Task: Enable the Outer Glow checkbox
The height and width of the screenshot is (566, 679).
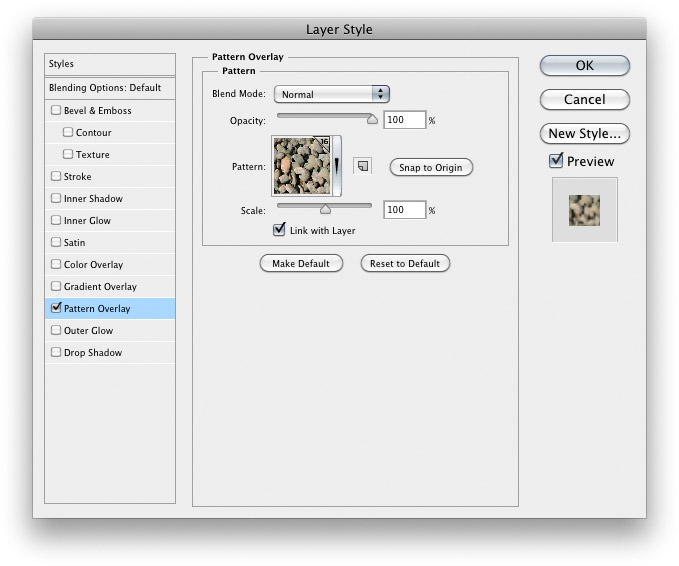Action: point(56,330)
